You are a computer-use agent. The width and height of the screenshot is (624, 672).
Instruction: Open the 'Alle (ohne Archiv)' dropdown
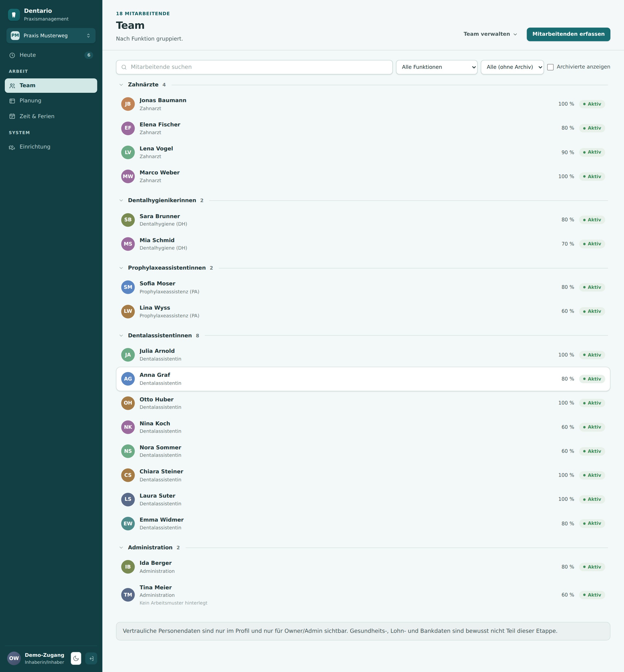512,67
